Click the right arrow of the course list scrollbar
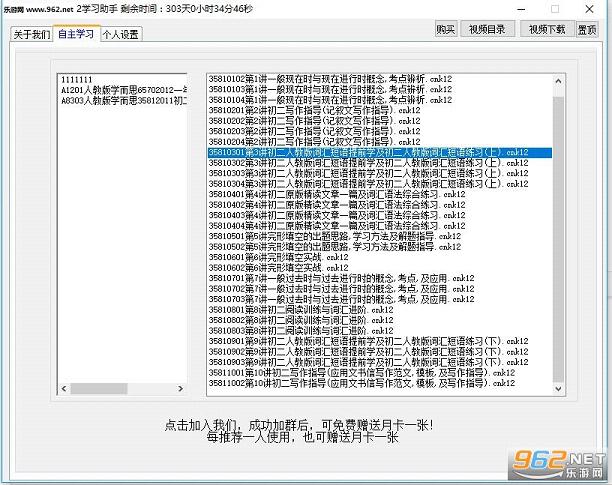 click(180, 389)
